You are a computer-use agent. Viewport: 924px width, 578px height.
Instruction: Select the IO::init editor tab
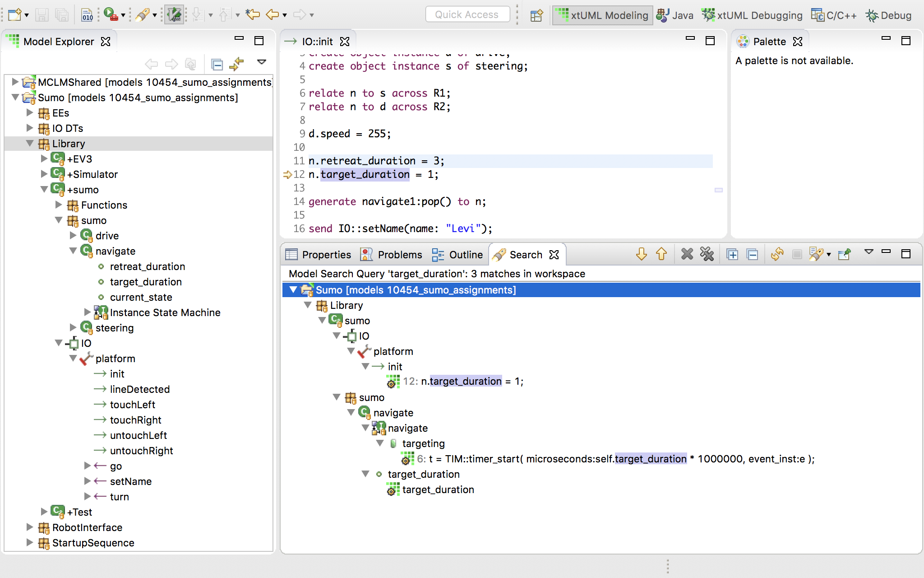tap(317, 42)
